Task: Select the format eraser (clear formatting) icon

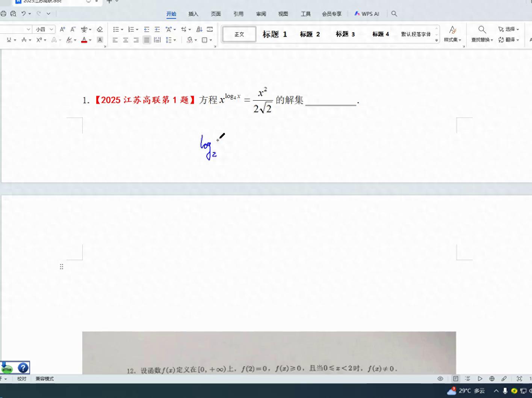Action: [100, 29]
